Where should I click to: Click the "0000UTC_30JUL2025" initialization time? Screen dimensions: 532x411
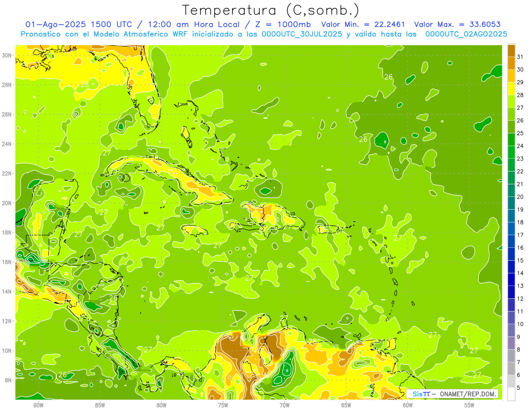[302, 34]
